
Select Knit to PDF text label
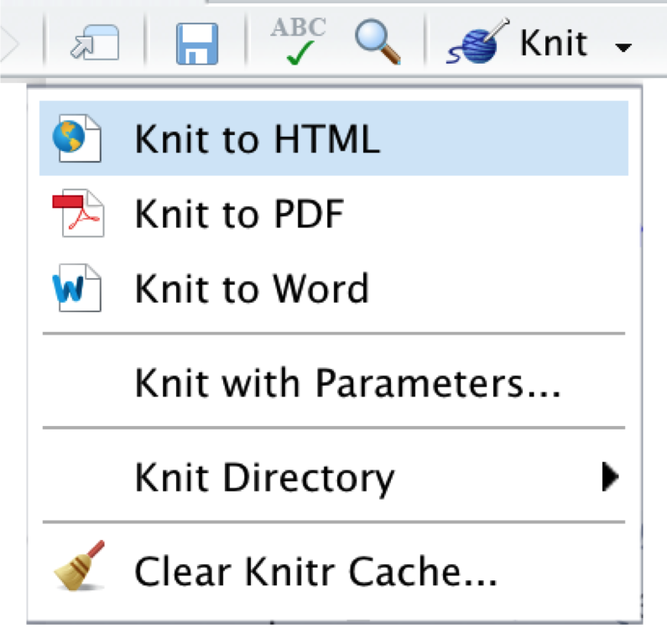coord(239,216)
